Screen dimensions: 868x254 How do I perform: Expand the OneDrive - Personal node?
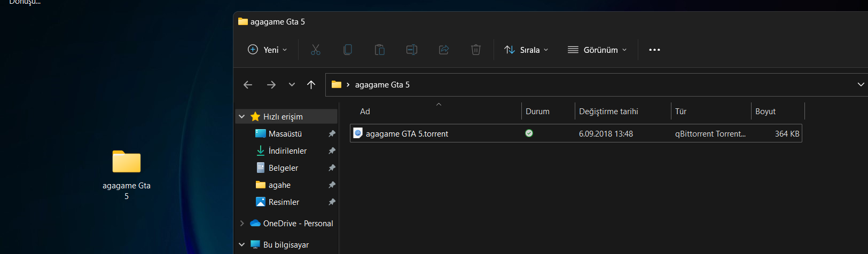click(242, 223)
